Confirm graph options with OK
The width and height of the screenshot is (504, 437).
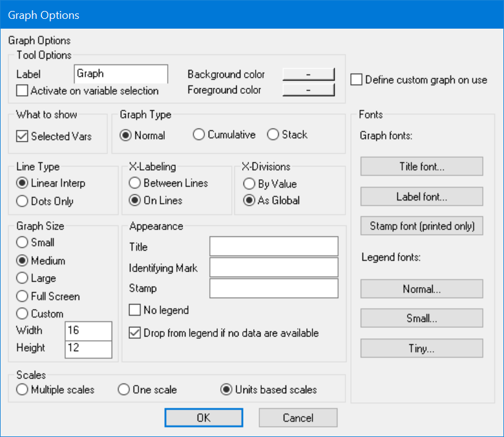click(x=203, y=417)
